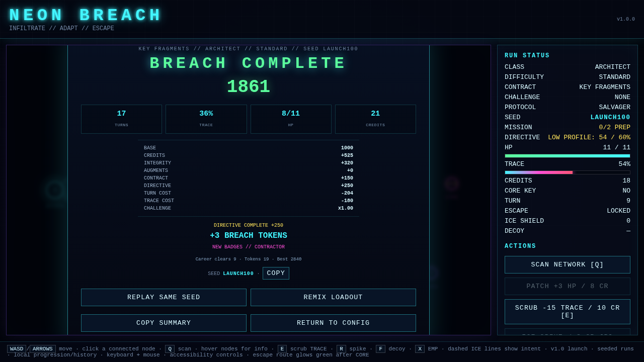Click the X EMP key hint

click(420, 349)
